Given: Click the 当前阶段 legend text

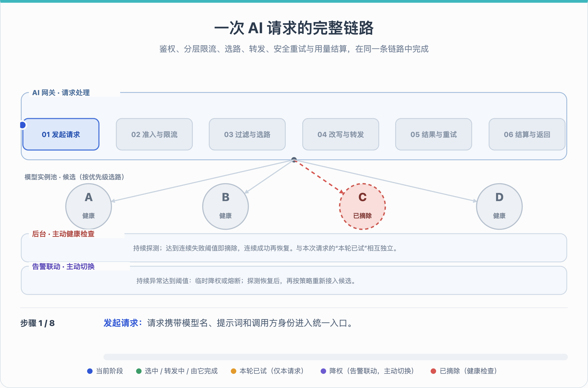Looking at the screenshot, I should [109, 371].
